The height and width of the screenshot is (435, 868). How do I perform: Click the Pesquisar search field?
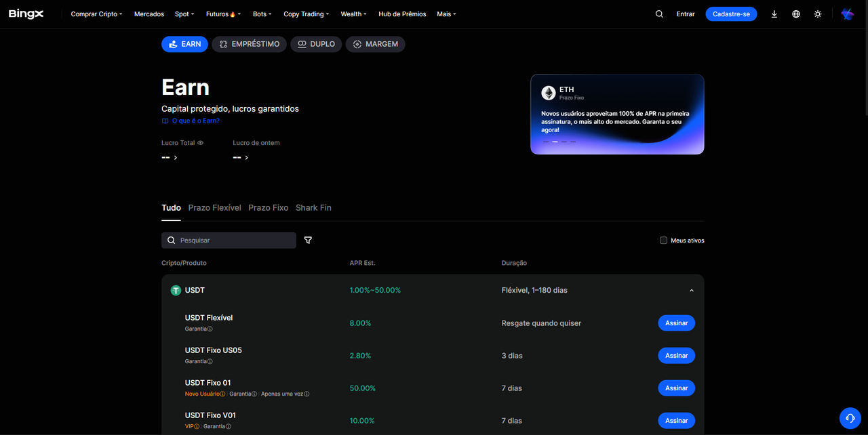[229, 241]
